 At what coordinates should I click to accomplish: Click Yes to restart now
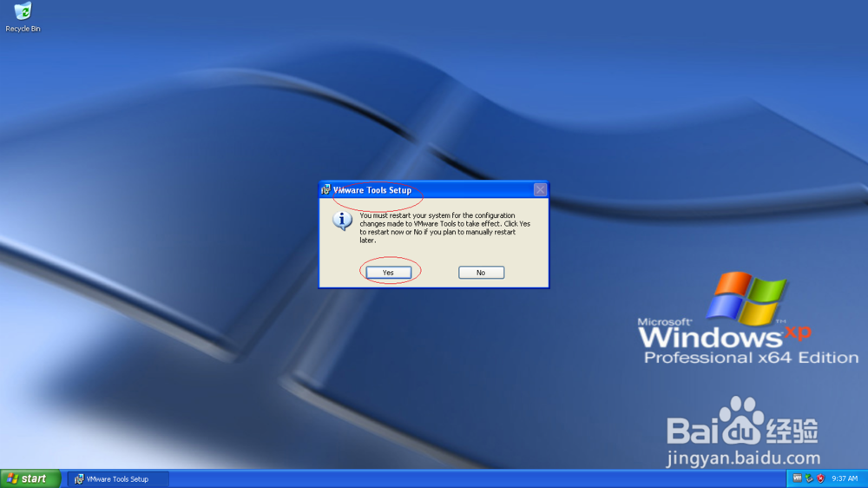(389, 273)
